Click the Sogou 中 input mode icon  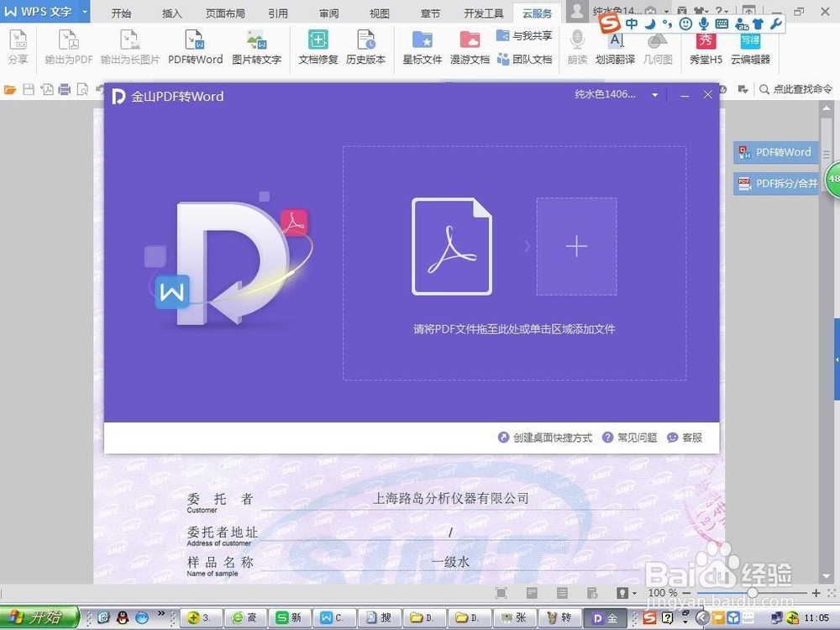[633, 24]
